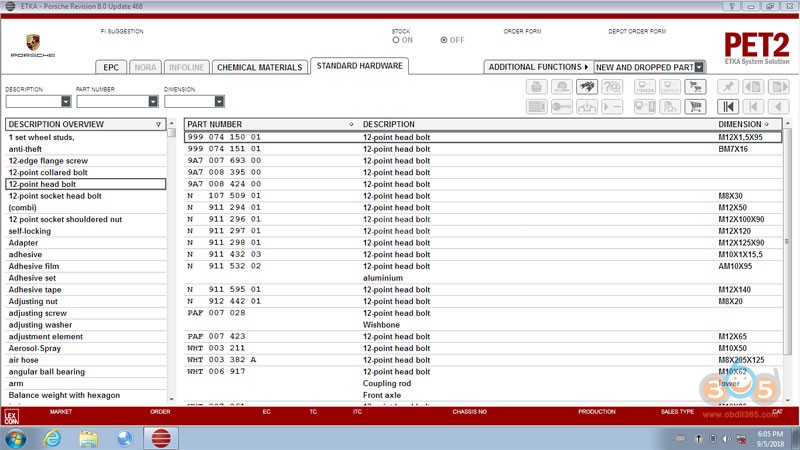Click the arrow-dash icon in the toolbar
Image resolution: width=800 pixels, height=450 pixels.
(612, 107)
